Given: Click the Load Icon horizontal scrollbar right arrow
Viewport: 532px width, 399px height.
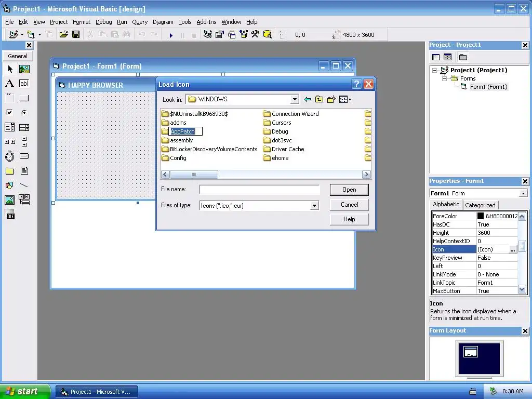Looking at the screenshot, I should click(366, 175).
